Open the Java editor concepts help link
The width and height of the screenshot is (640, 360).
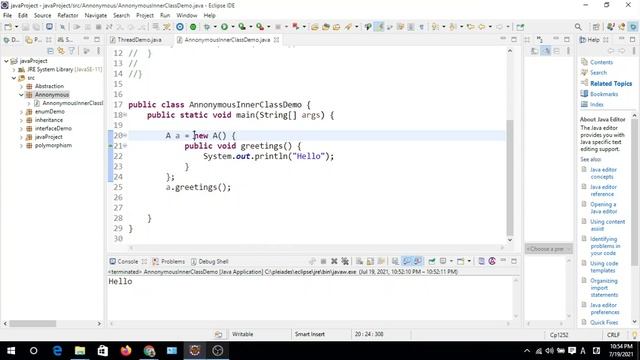point(603,173)
